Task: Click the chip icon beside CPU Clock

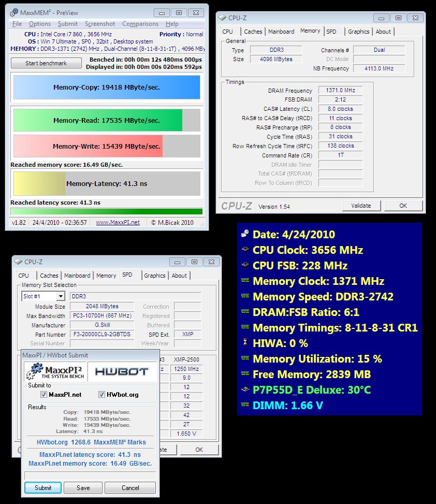Action: [x=245, y=249]
